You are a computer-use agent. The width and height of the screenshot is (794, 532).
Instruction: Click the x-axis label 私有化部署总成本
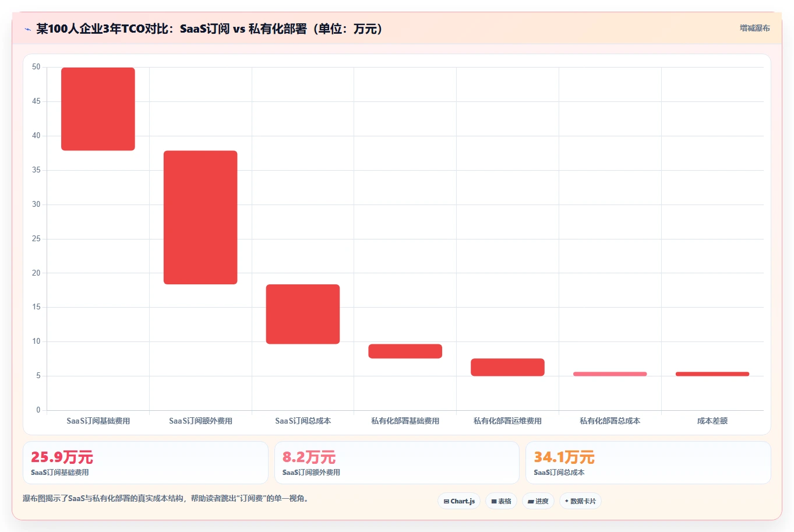point(610,421)
